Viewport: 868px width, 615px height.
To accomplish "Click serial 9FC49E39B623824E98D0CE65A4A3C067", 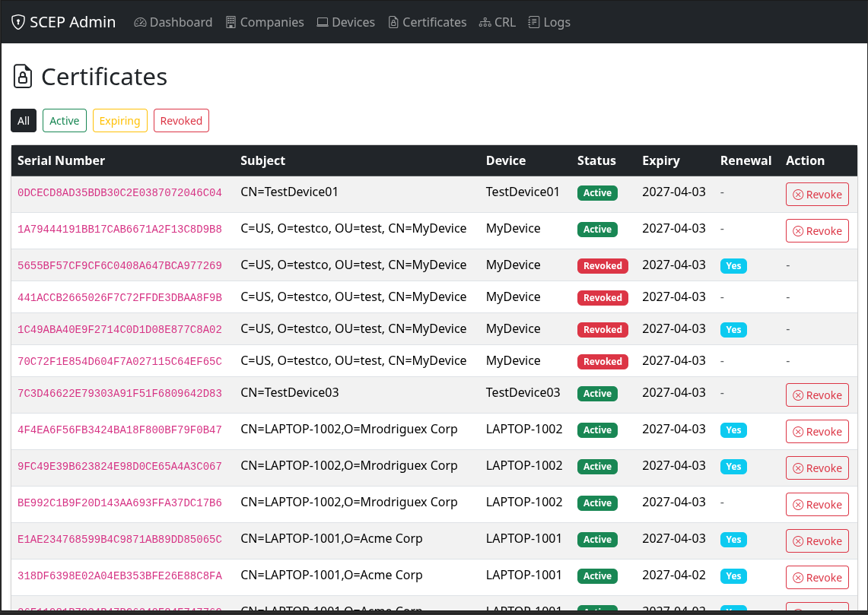I will tap(119, 466).
